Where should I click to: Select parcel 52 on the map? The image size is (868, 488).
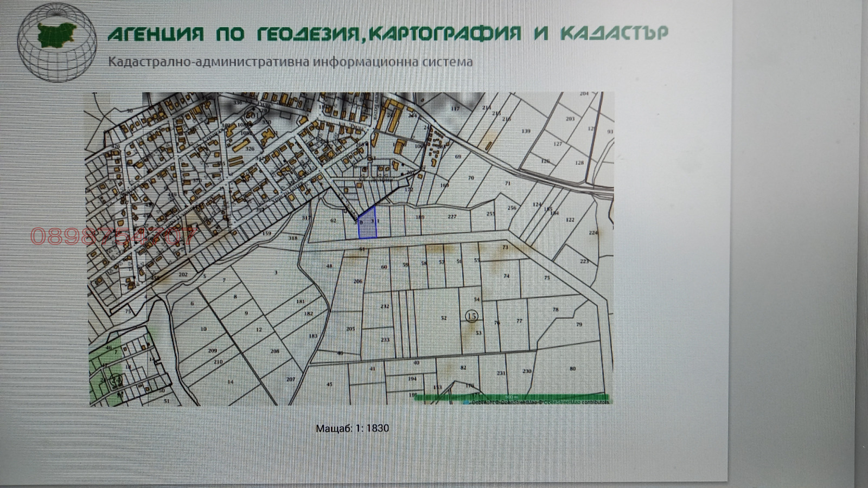point(444,318)
